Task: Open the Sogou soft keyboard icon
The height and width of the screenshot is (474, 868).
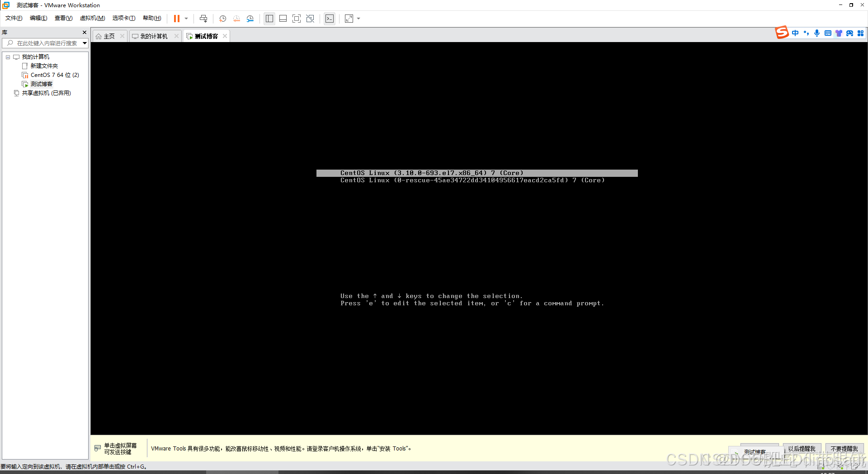Action: (x=828, y=33)
